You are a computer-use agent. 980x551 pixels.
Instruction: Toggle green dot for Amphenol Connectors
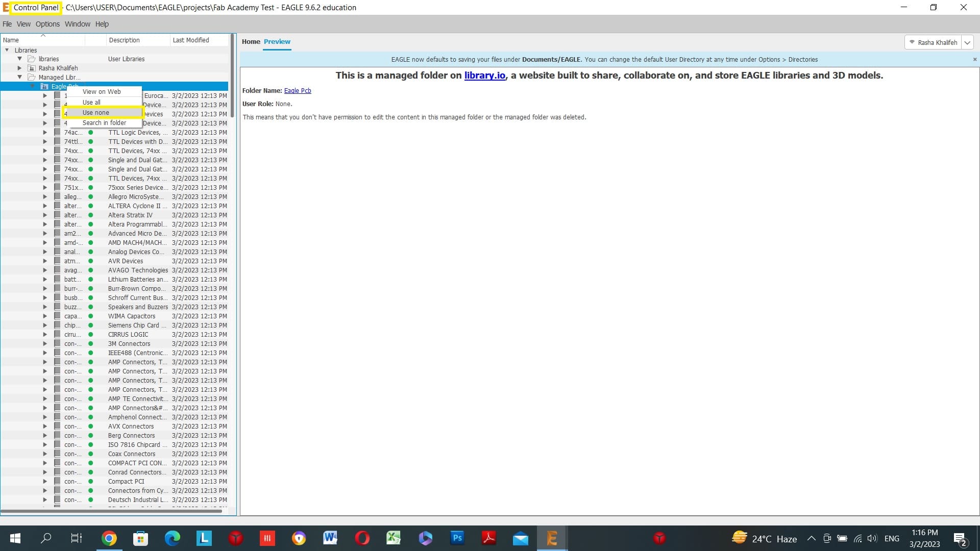91,417
